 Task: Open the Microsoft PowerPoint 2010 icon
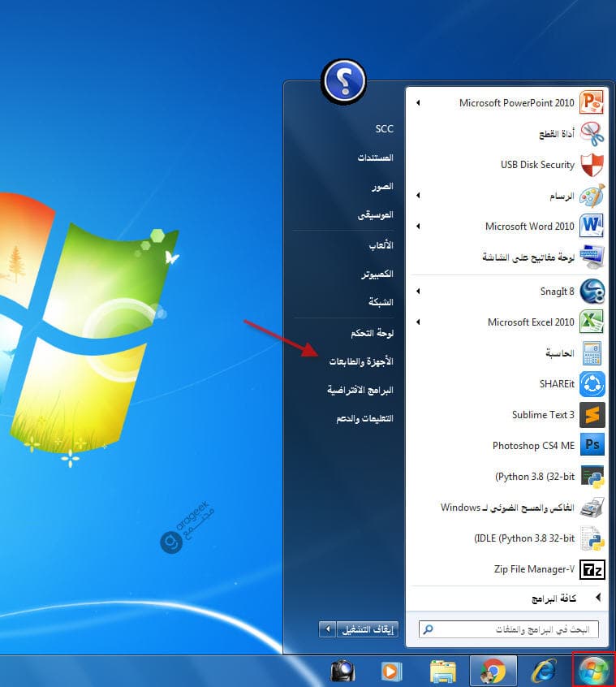click(x=592, y=103)
